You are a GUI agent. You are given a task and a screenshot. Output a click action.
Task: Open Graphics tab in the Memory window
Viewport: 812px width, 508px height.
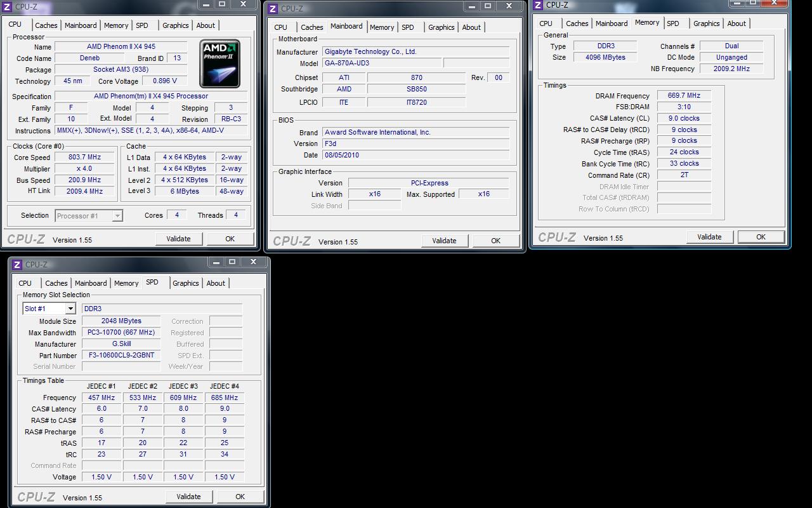[707, 23]
